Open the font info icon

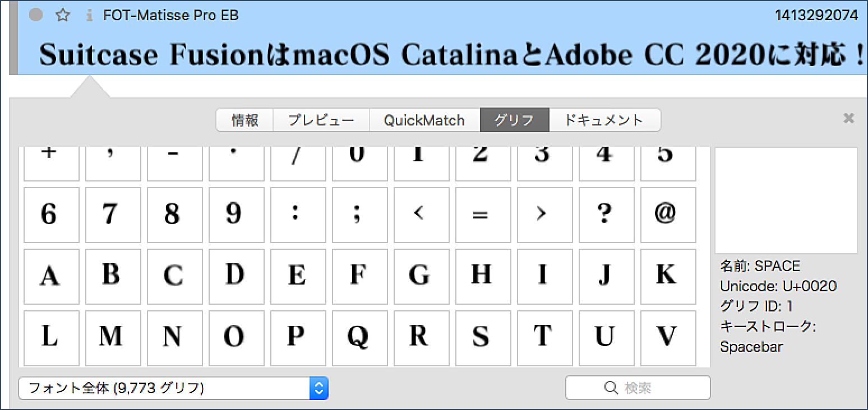[x=89, y=16]
